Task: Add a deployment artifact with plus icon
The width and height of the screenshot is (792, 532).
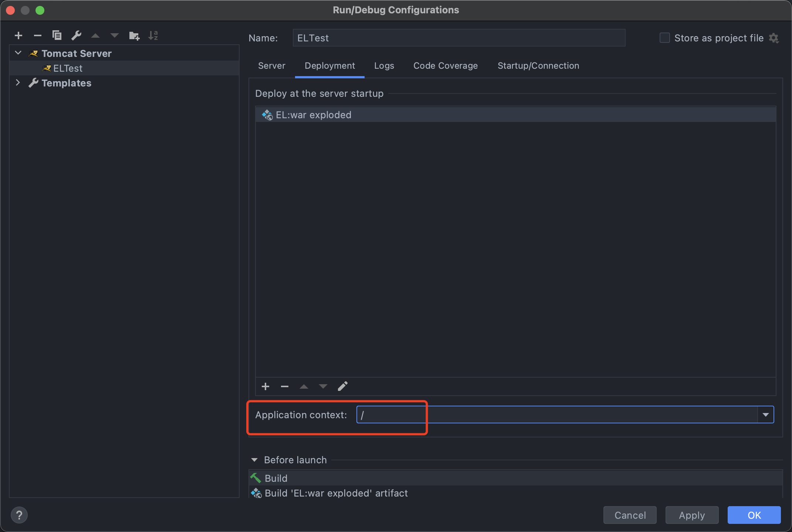Action: [x=265, y=386]
